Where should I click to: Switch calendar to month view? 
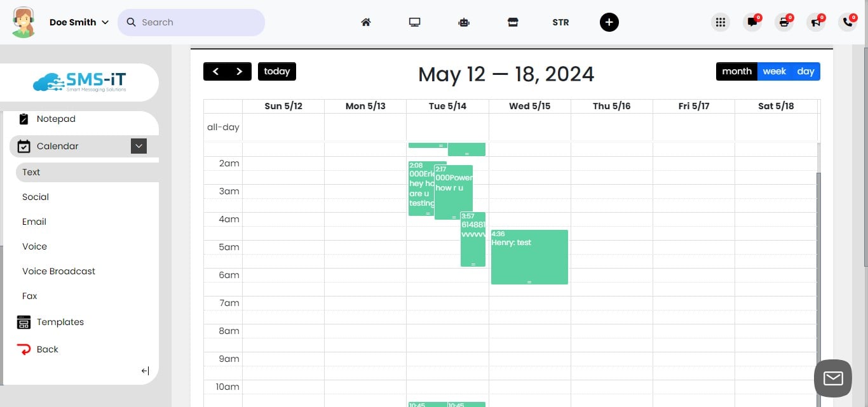click(736, 72)
